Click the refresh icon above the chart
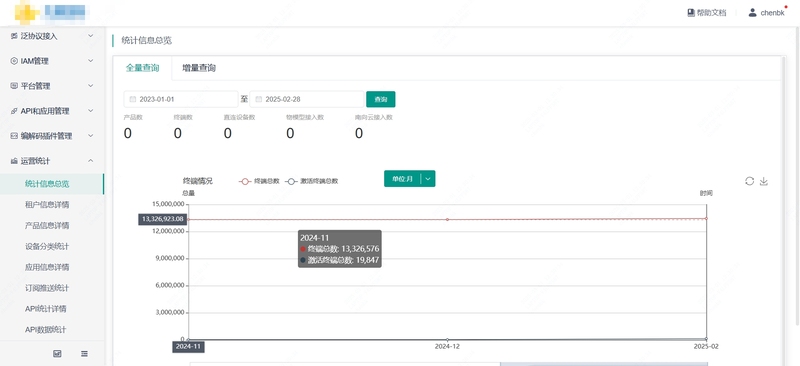 point(749,181)
